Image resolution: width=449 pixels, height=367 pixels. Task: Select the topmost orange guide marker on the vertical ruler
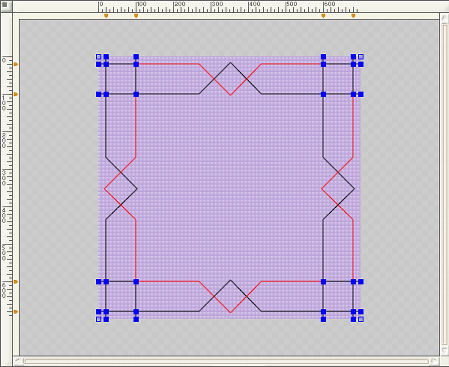[16, 64]
